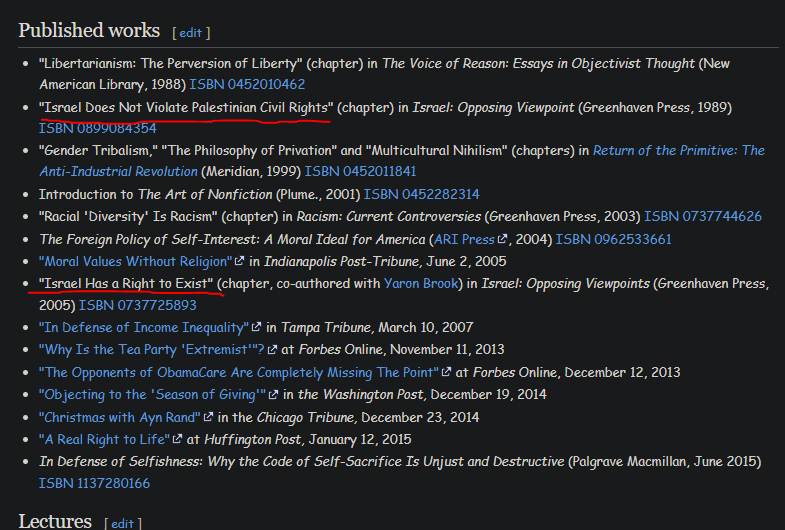The height and width of the screenshot is (530, 785).
Task: Click edit link beside Published works heading
Action: (190, 33)
